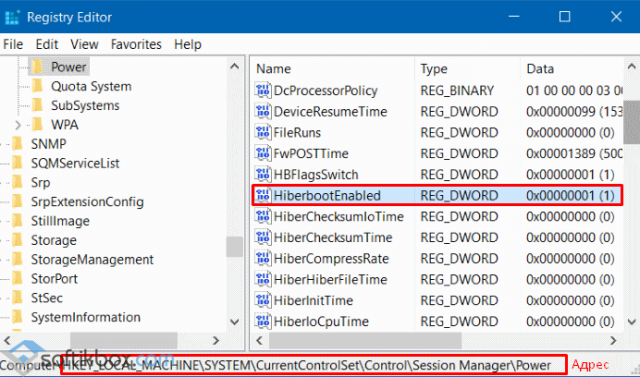Click the FileRuns value icon
Viewport: 640px width, 377px height.
click(x=262, y=132)
